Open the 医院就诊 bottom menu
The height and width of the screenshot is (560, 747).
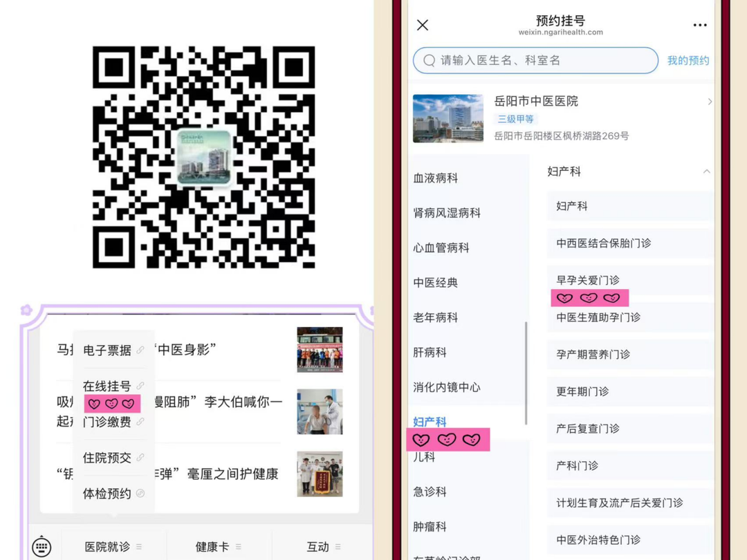tap(113, 547)
